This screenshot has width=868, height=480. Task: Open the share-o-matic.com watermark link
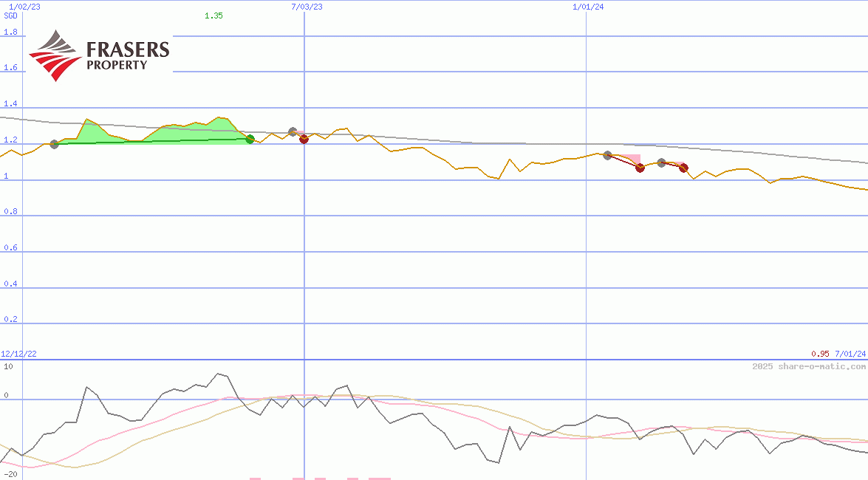pos(809,366)
